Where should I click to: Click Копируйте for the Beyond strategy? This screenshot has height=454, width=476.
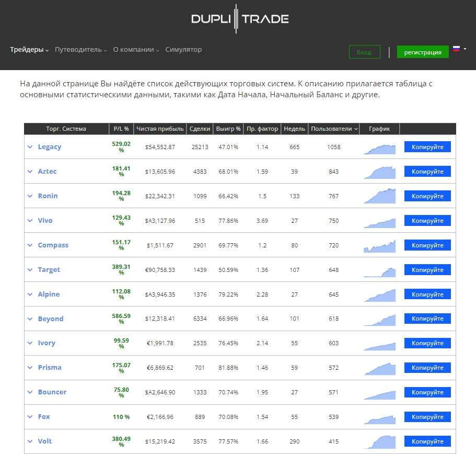427,319
